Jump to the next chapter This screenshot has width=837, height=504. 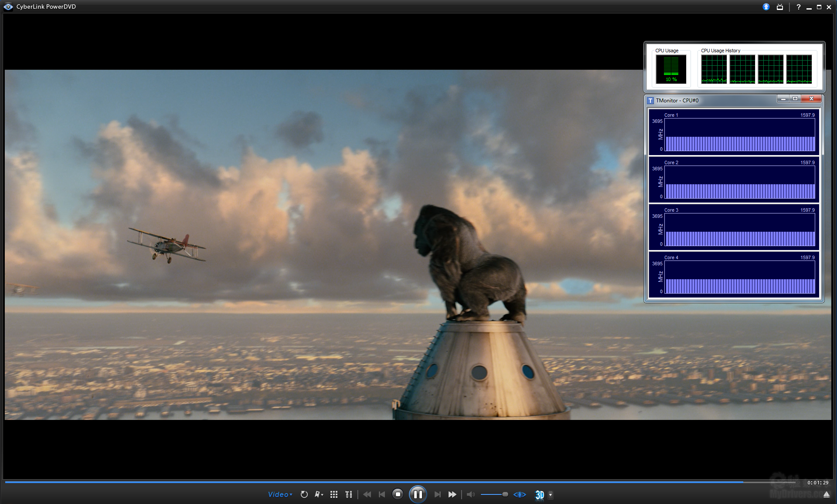(437, 494)
